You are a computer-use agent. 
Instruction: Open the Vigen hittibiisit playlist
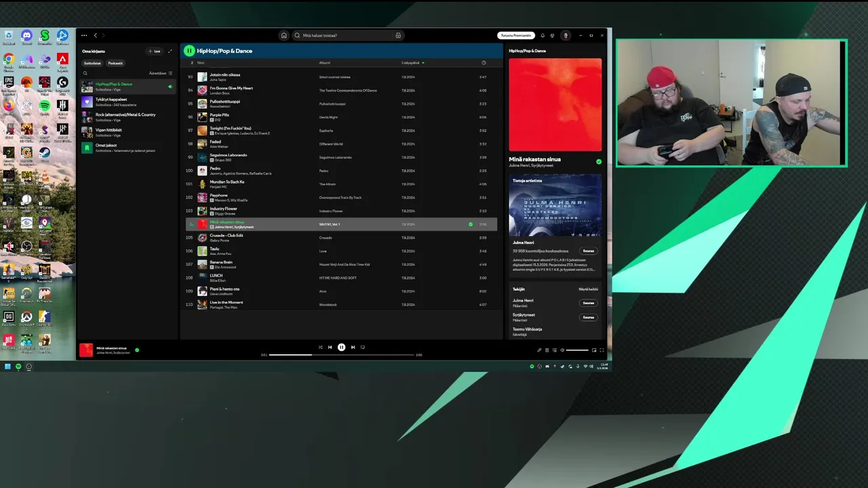pos(127,132)
